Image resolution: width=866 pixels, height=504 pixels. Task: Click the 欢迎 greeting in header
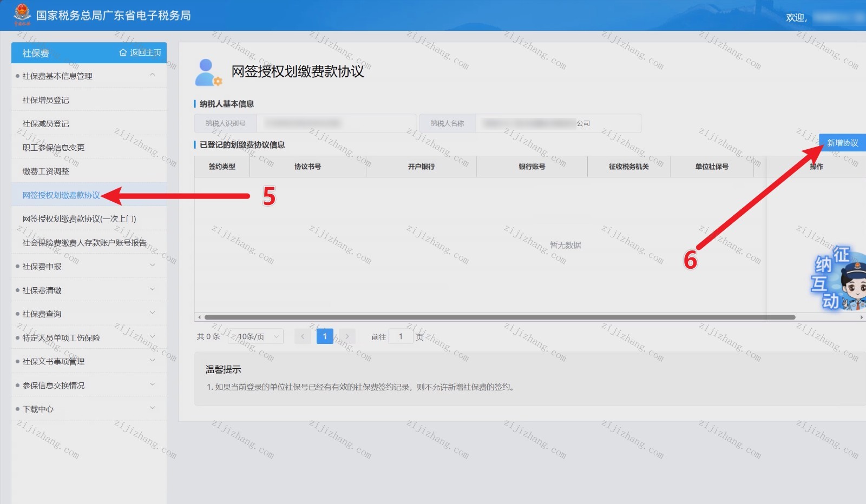click(x=796, y=17)
